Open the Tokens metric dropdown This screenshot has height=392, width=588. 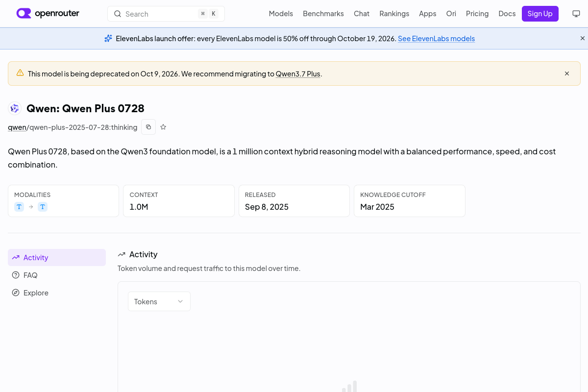(x=159, y=301)
